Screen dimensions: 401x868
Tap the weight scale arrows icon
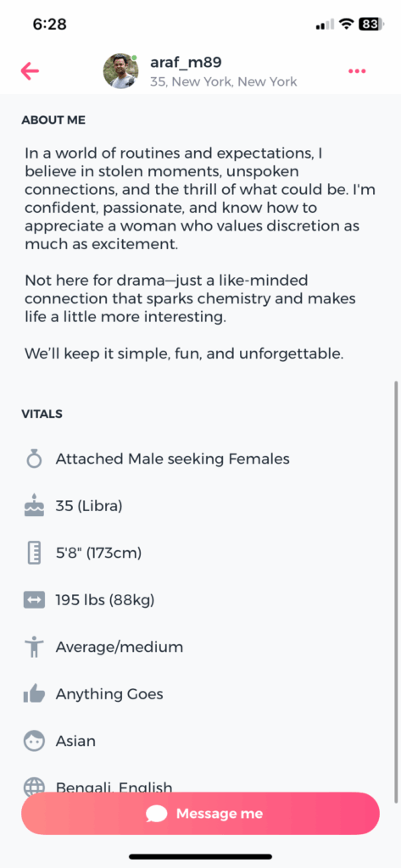click(x=35, y=600)
